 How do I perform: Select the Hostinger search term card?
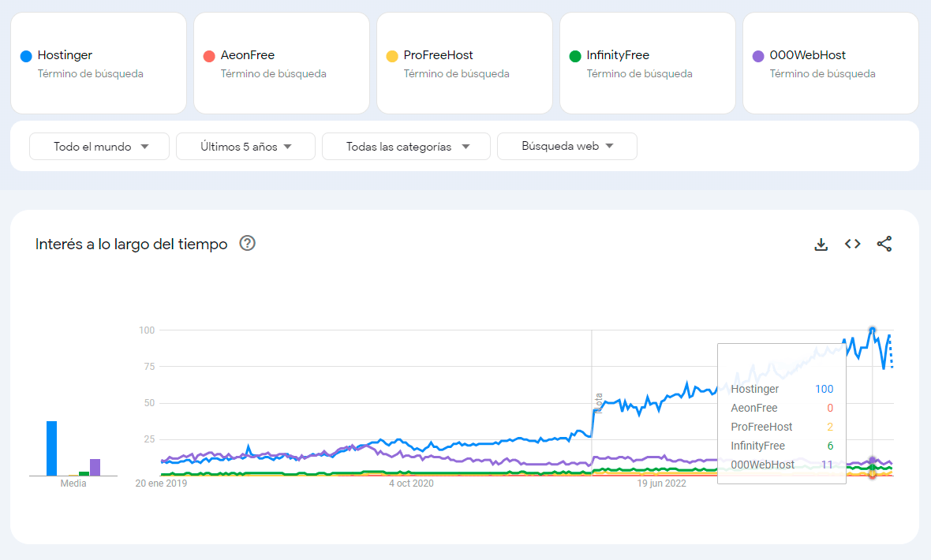click(99, 64)
